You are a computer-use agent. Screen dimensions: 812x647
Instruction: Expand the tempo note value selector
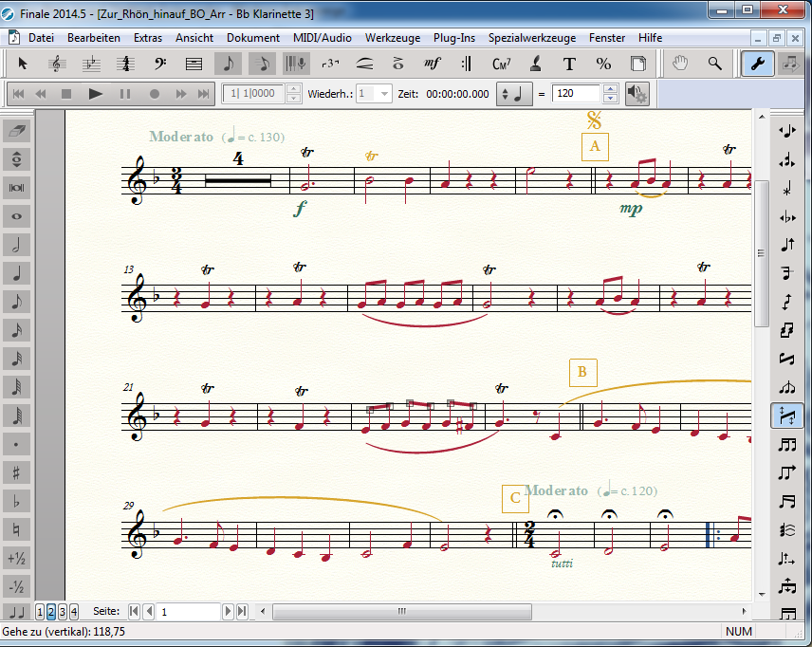(x=516, y=94)
